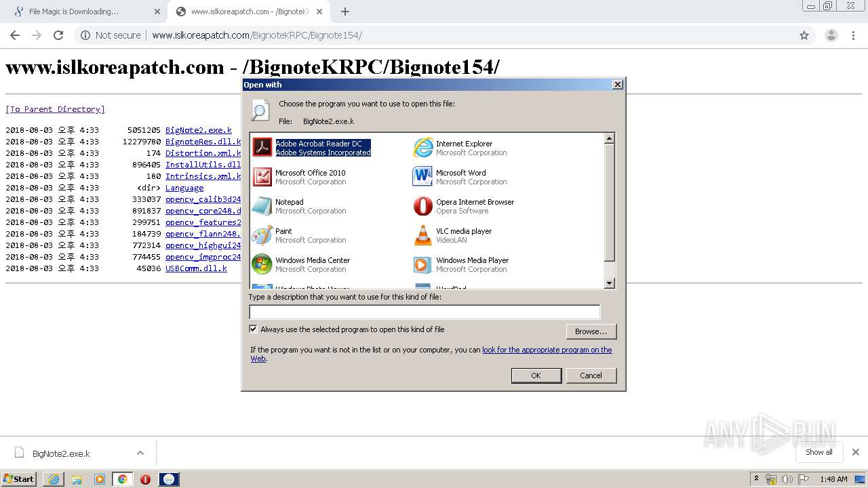Image resolution: width=868 pixels, height=488 pixels.
Task: Select Notepad as the program
Action: (x=299, y=206)
